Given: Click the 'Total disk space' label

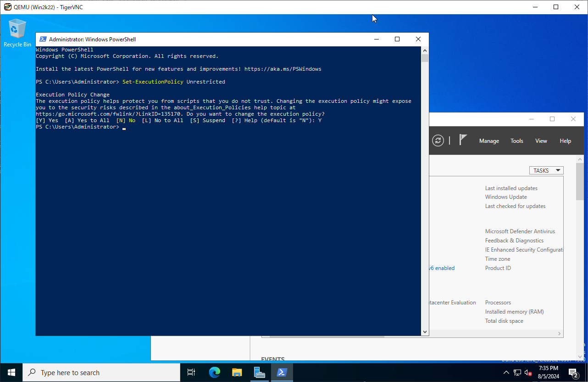Looking at the screenshot, I should (504, 321).
